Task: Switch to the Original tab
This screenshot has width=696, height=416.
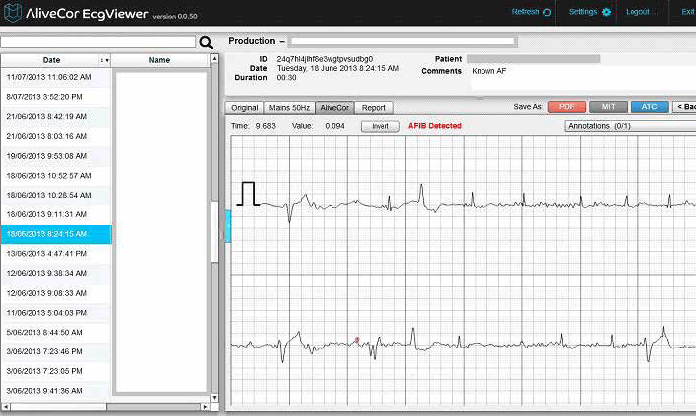Action: pyautogui.click(x=244, y=107)
